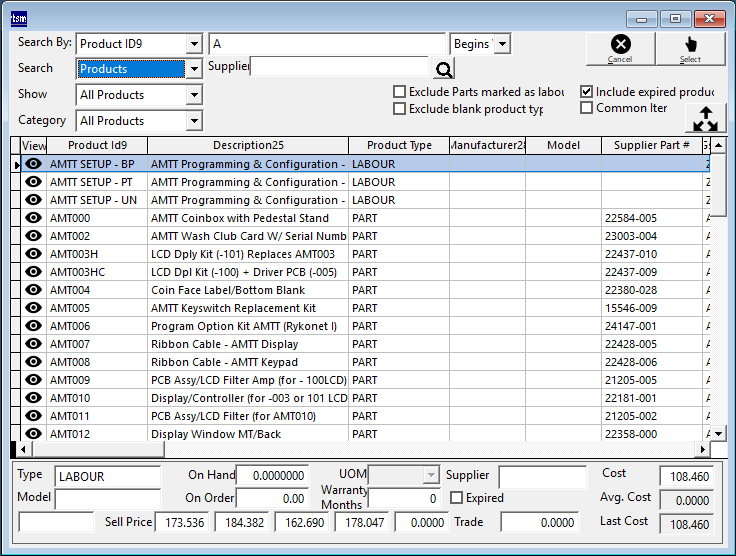Screen dimensions: 736x556
Task: Sort by Model column header
Action: (563, 145)
